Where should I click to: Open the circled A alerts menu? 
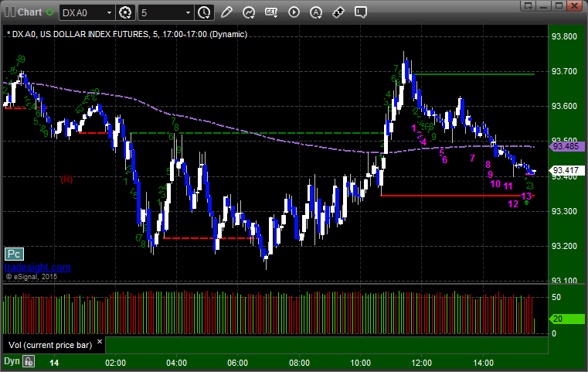pos(316,12)
